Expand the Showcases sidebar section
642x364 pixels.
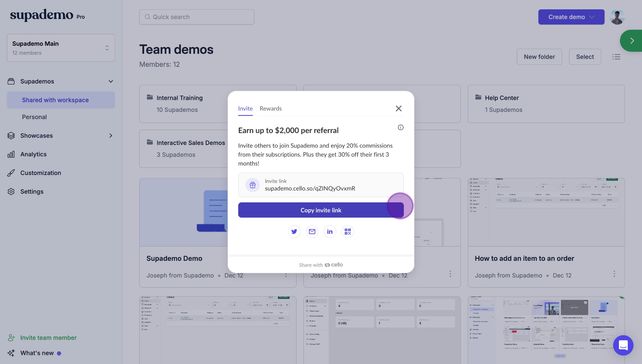click(x=111, y=136)
